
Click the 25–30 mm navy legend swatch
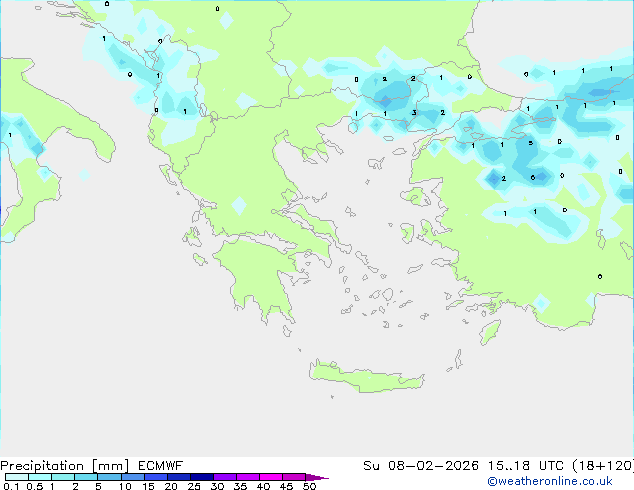(202, 477)
